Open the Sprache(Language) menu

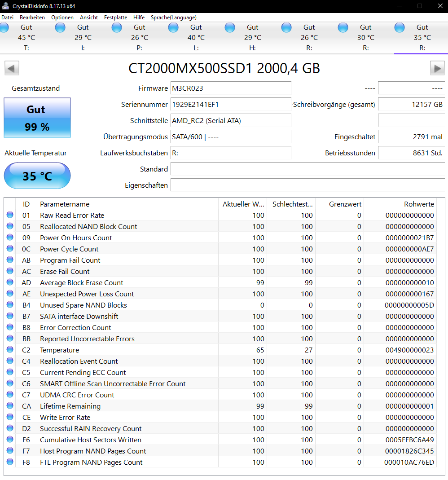174,18
